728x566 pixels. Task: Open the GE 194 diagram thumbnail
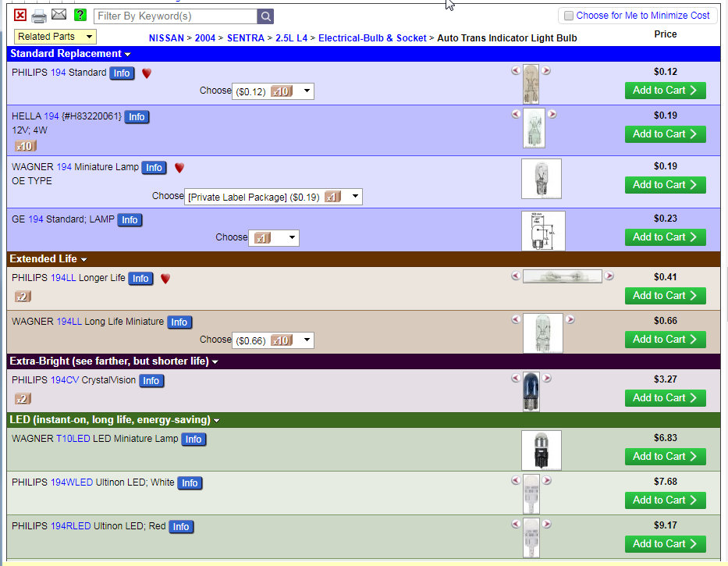click(543, 231)
